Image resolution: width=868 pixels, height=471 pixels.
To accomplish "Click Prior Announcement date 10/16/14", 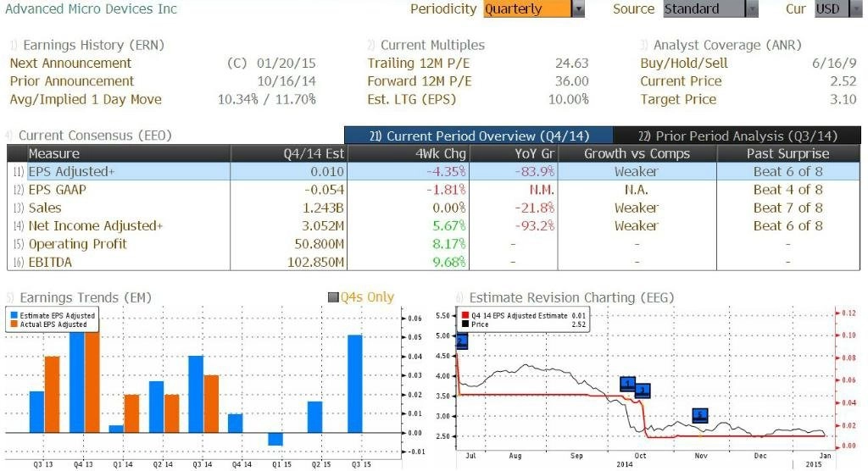I will click(287, 81).
